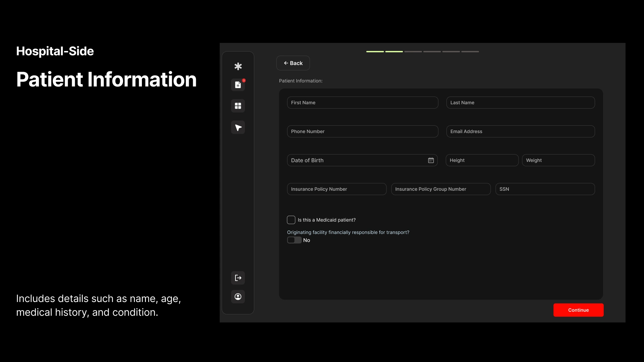Viewport: 644px width, 362px height.
Task: Check the Medicaid patient checkbox
Action: click(291, 220)
